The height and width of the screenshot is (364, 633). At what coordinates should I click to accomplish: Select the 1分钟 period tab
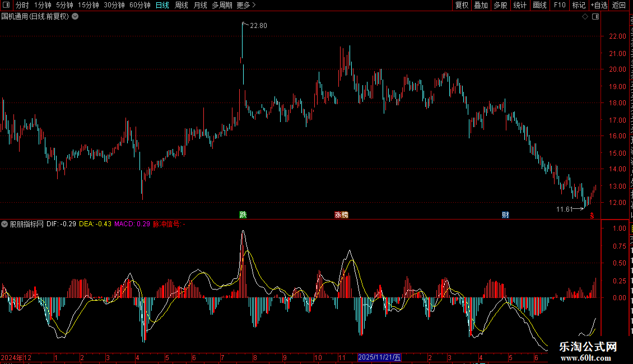(x=43, y=5)
